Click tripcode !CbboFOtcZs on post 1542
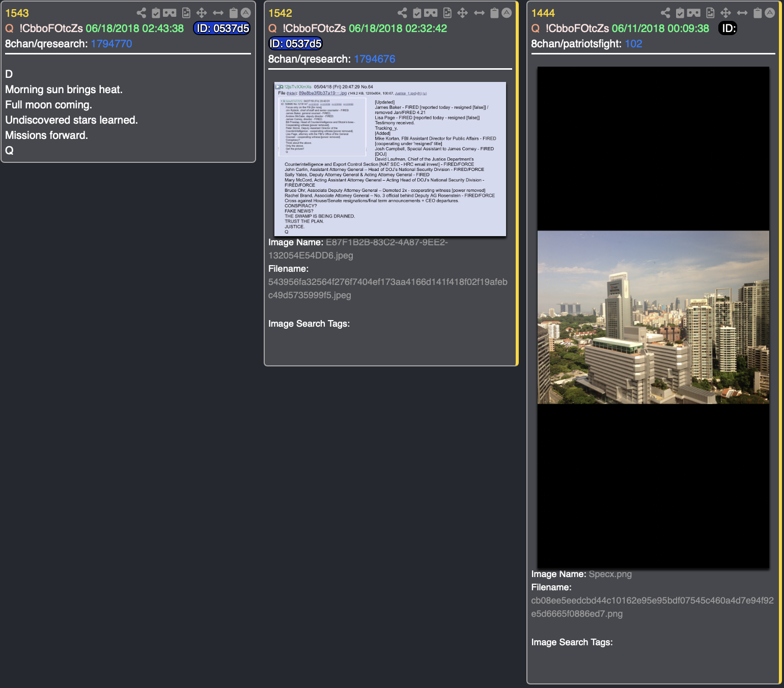The height and width of the screenshot is (688, 784). (x=315, y=28)
